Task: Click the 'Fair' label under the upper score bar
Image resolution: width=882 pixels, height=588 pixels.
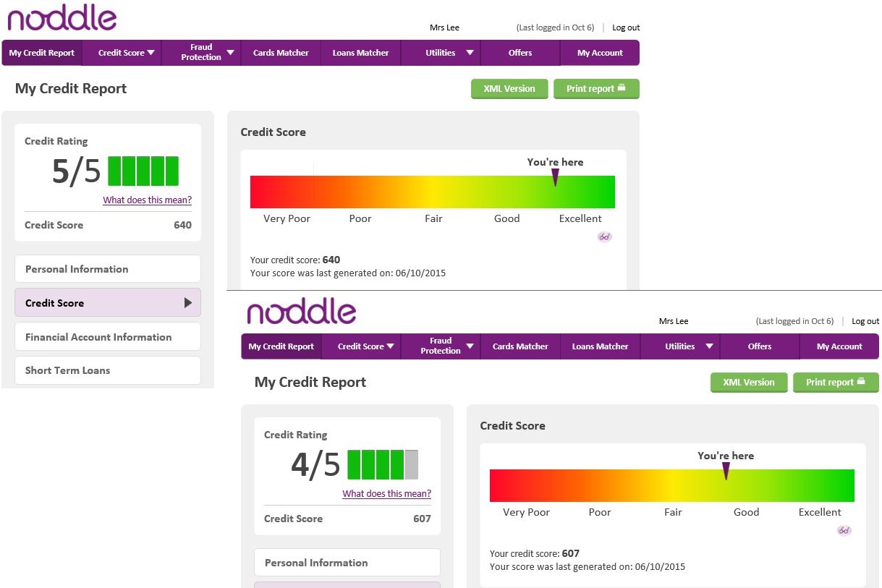Action: pos(433,218)
